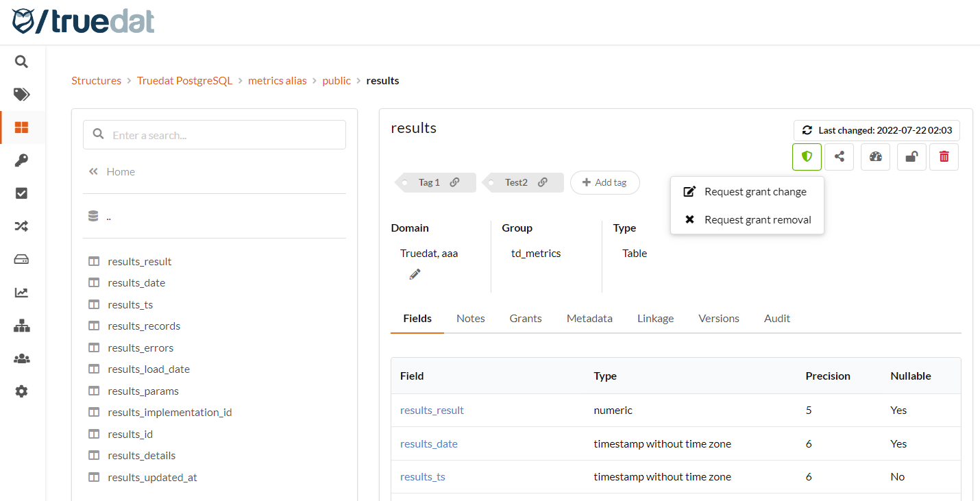Click the Enter a search input field
The height and width of the screenshot is (501, 980).
(214, 134)
